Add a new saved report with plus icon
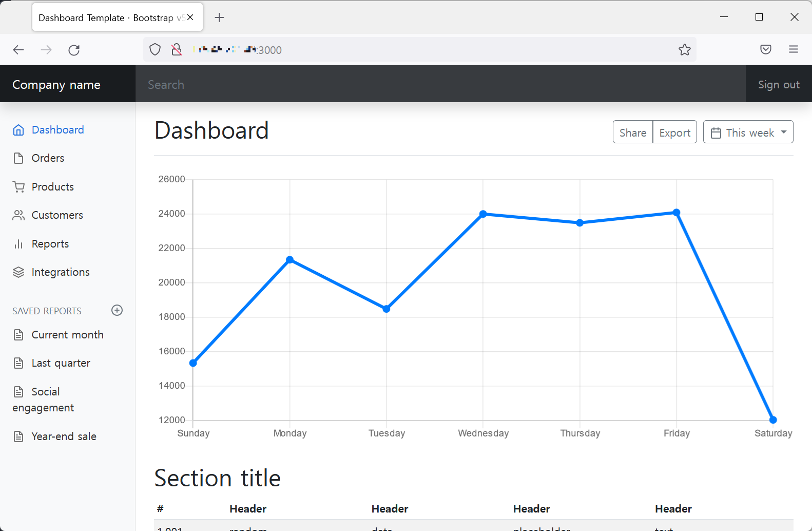This screenshot has width=812, height=531. [x=117, y=310]
